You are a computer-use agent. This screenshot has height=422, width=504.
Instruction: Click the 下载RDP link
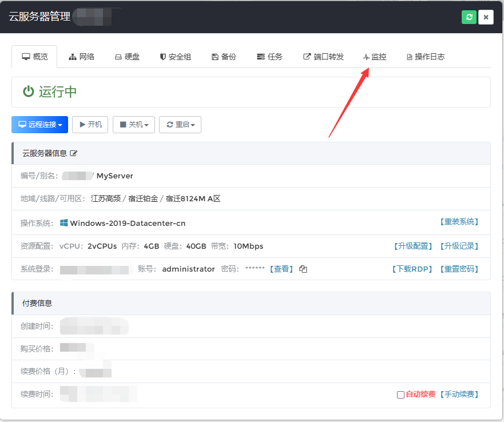click(x=412, y=269)
